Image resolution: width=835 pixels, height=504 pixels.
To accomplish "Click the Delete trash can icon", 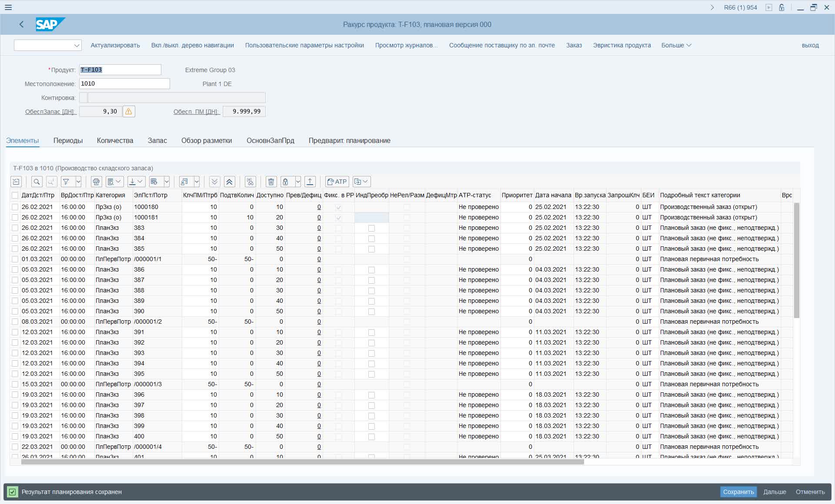I will click(x=271, y=182).
